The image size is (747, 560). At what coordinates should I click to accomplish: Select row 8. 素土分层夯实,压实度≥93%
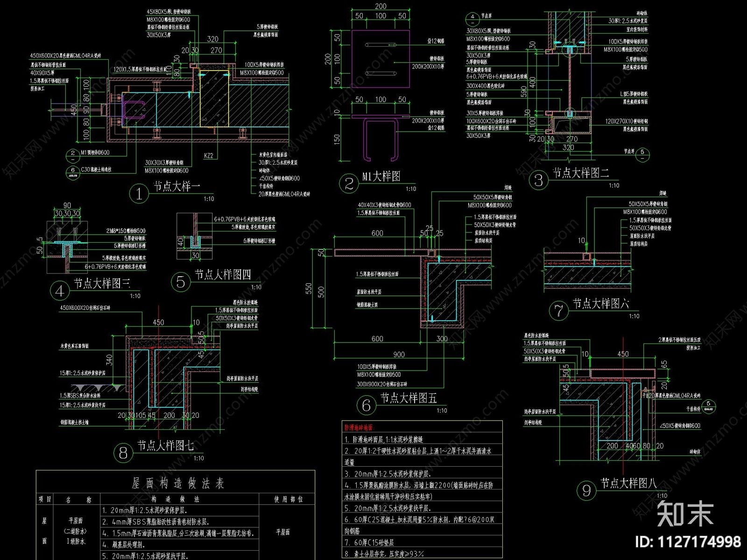point(384,554)
